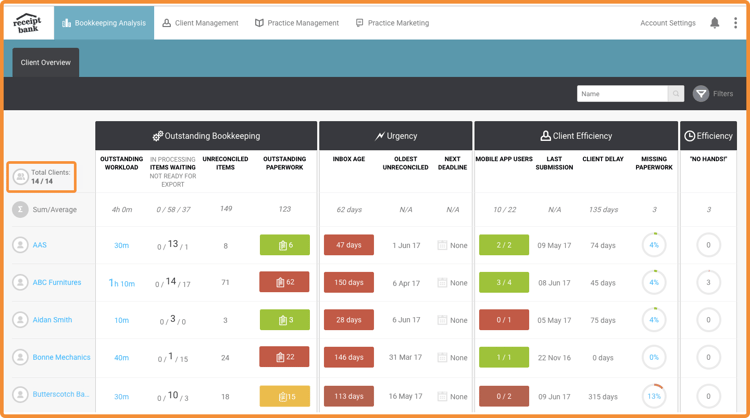Click the AAS client avatar icon

(20, 245)
